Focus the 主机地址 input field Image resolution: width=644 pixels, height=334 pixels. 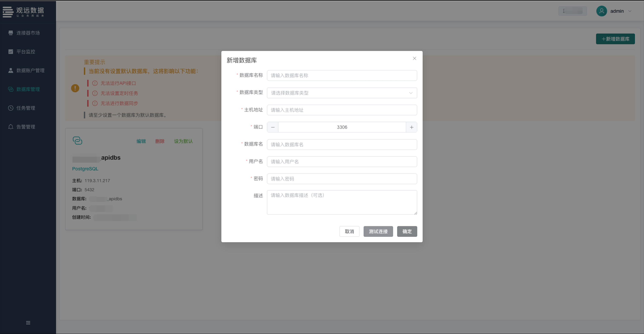342,110
